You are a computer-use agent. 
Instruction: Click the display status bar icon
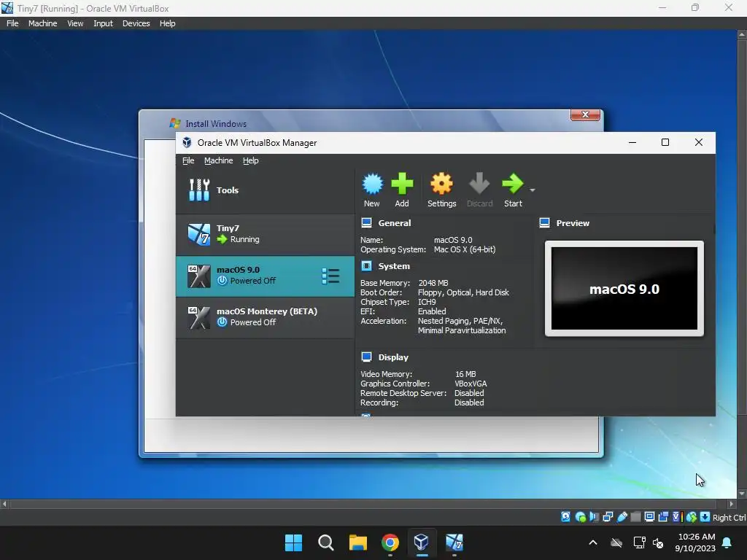click(649, 517)
